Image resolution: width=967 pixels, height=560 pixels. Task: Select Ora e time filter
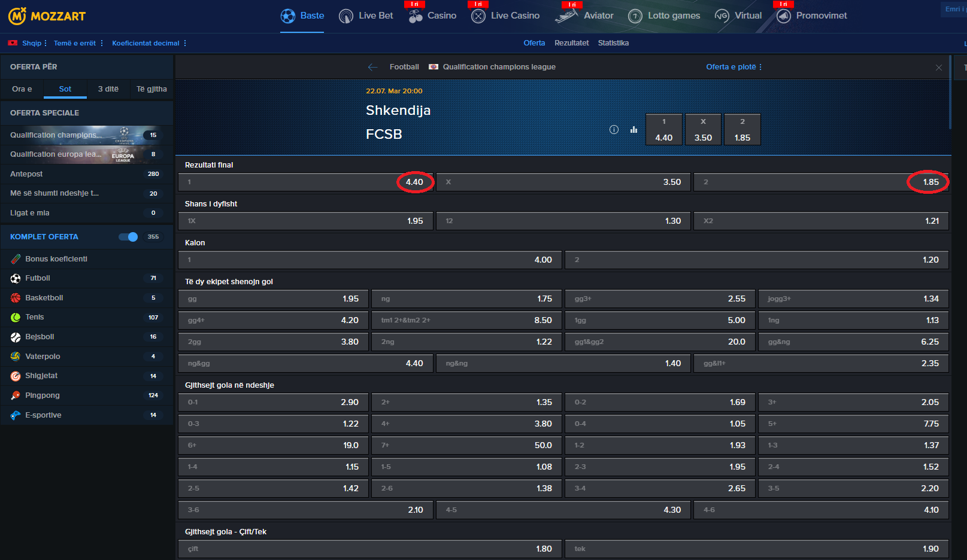[x=22, y=89]
